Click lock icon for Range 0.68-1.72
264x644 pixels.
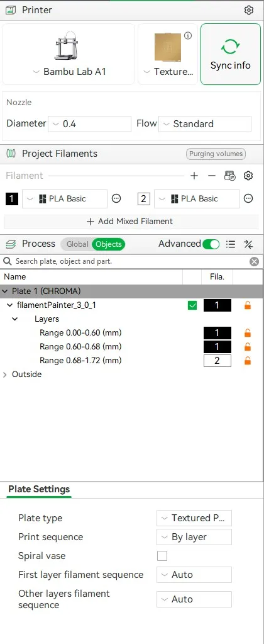(x=247, y=361)
